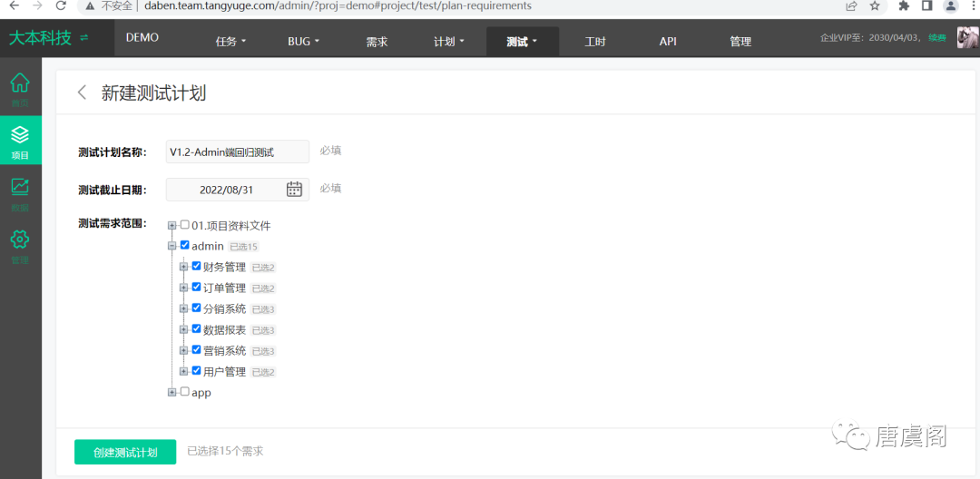Image resolution: width=980 pixels, height=479 pixels.
Task: Click the 大本科技 brand name
Action: pyautogui.click(x=41, y=37)
